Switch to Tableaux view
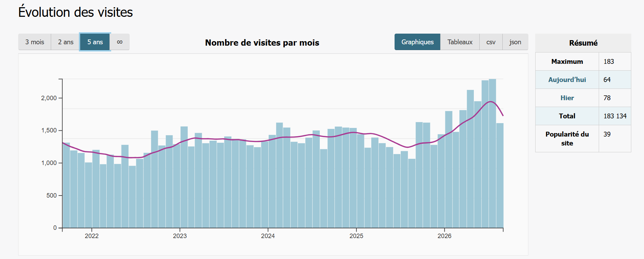The width and height of the screenshot is (644, 259). coord(460,42)
